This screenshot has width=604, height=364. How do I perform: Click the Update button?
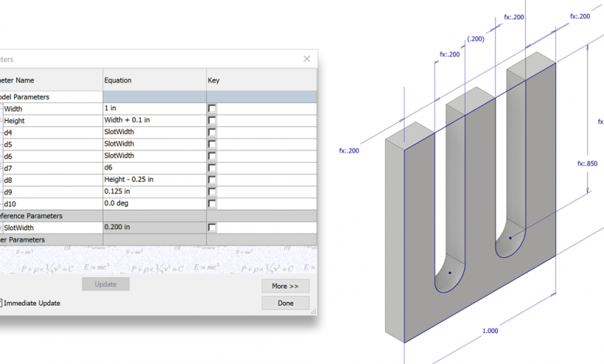[105, 284]
